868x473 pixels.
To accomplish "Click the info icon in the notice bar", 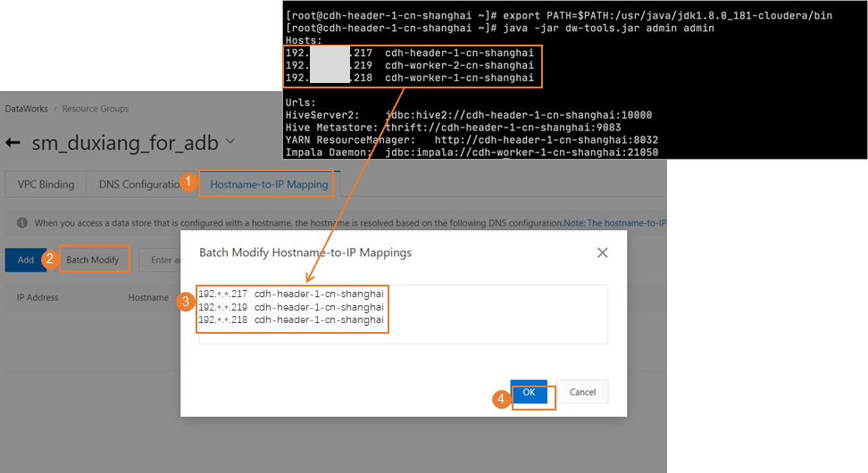I will click(x=22, y=223).
